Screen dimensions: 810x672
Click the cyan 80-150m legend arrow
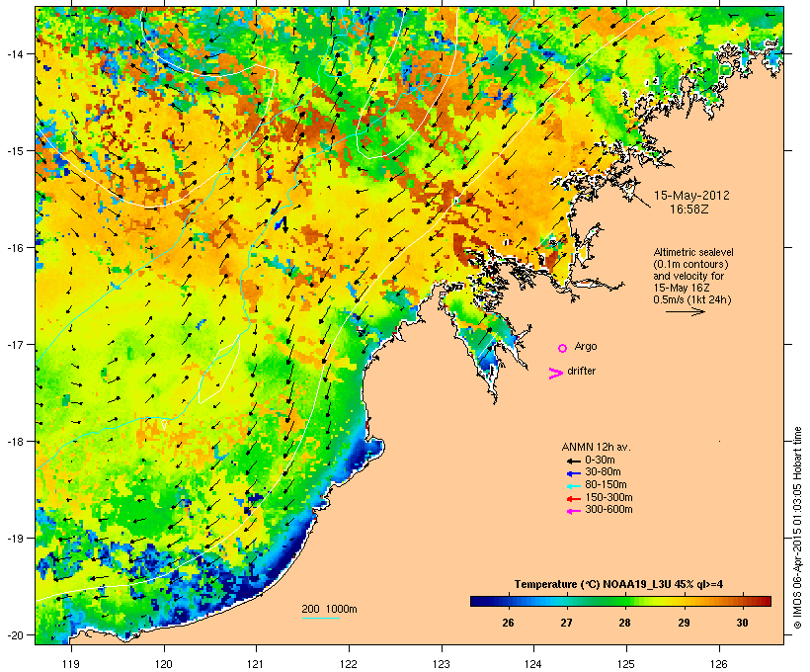click(573, 486)
